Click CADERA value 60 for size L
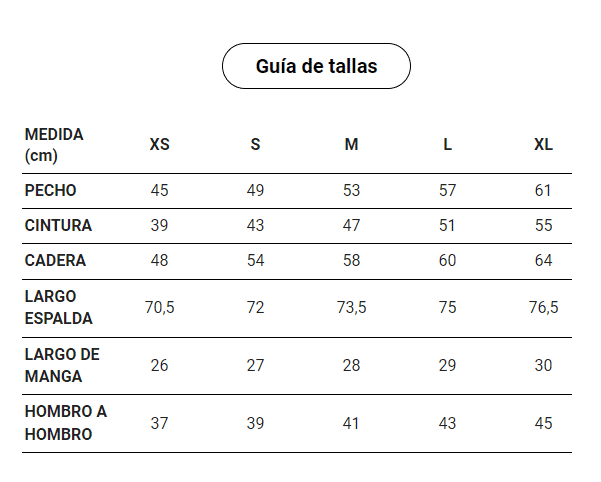 click(x=447, y=261)
